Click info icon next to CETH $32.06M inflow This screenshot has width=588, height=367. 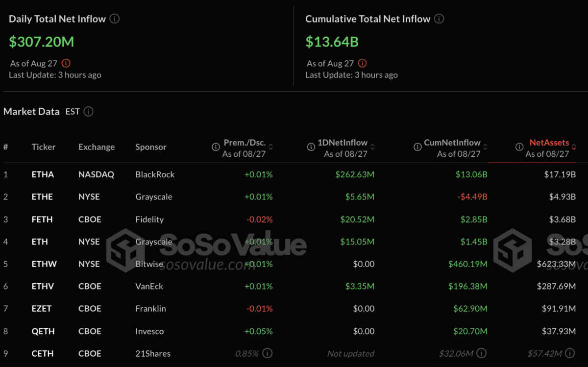(482, 353)
